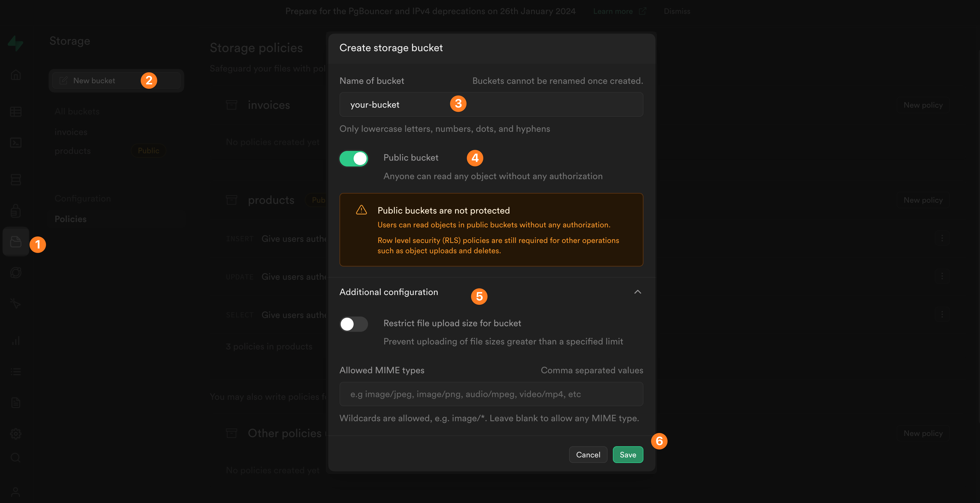Select the Database icon in the sidebar

pos(16,179)
